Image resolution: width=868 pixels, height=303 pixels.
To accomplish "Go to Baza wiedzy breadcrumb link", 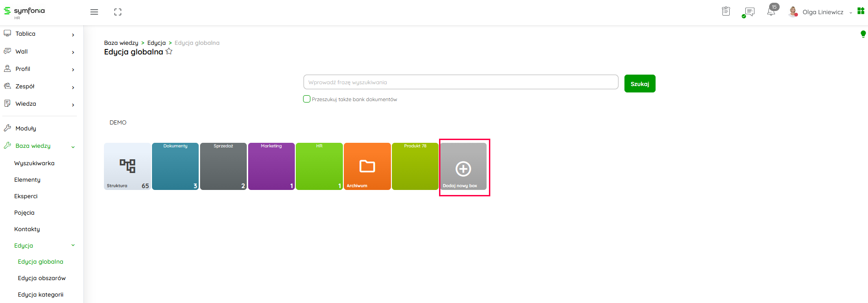I will click(121, 43).
